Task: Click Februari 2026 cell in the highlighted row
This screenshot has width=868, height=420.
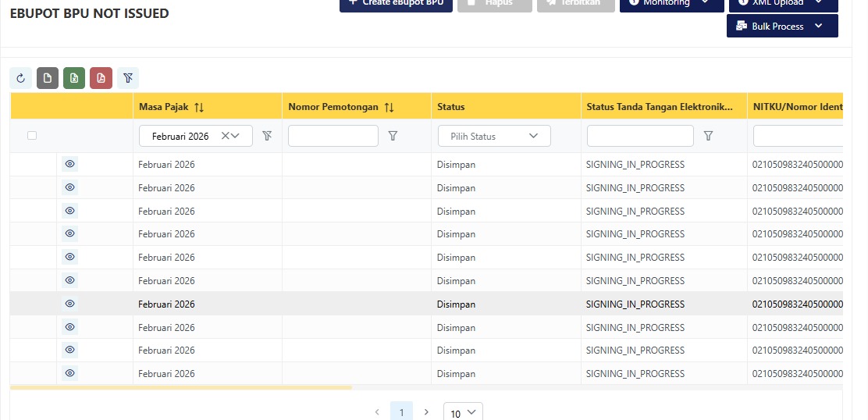Action: pyautogui.click(x=166, y=304)
